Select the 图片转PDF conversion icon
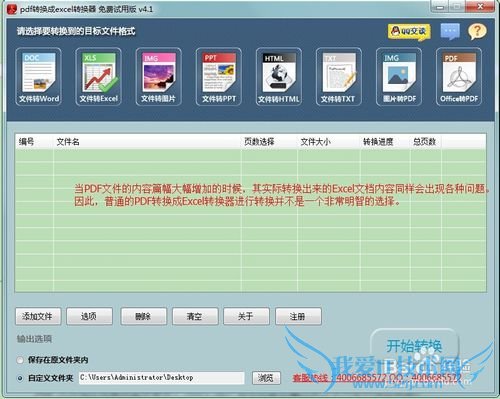The height and width of the screenshot is (399, 500). pos(399,77)
